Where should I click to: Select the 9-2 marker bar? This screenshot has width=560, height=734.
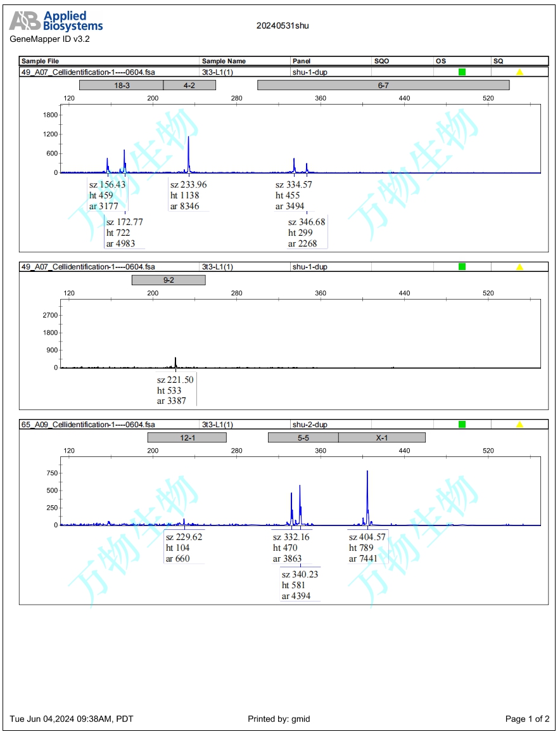pyautogui.click(x=169, y=280)
